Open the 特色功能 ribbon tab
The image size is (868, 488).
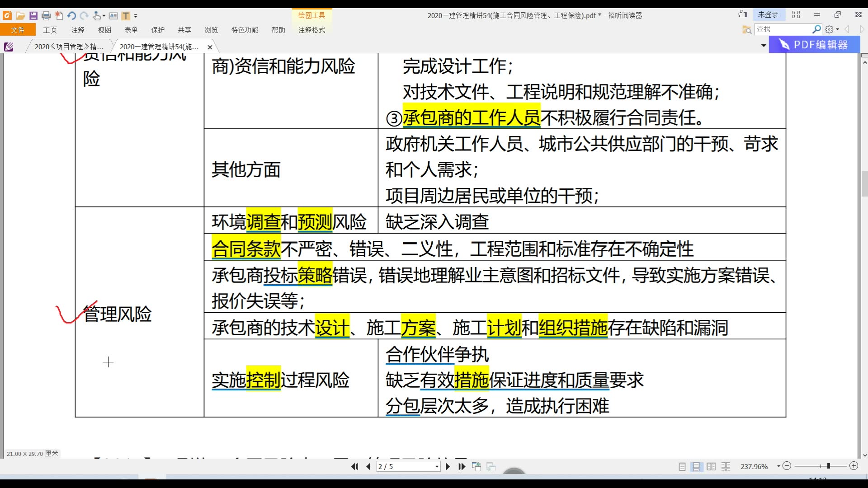click(245, 30)
